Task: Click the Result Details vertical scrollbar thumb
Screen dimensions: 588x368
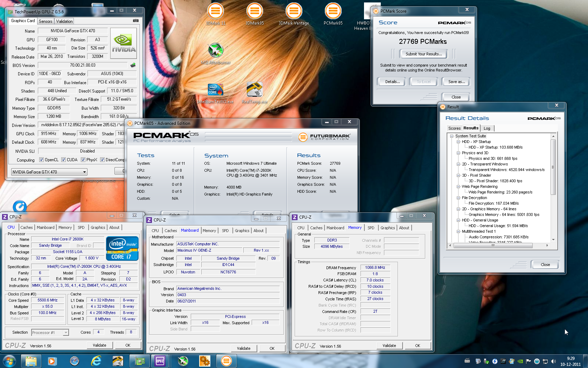Action: pos(553,167)
